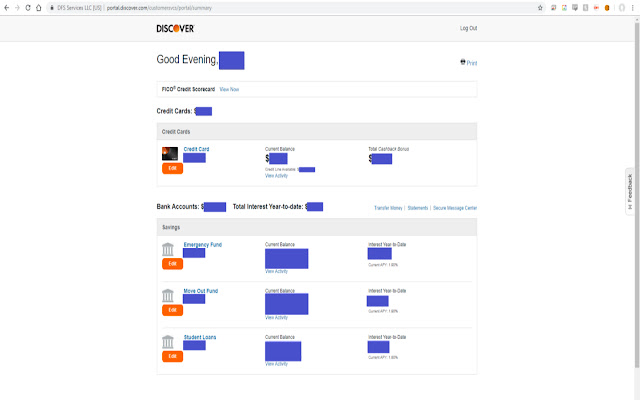
Task: Click the red extension icon in toolbar
Action: tap(596, 8)
